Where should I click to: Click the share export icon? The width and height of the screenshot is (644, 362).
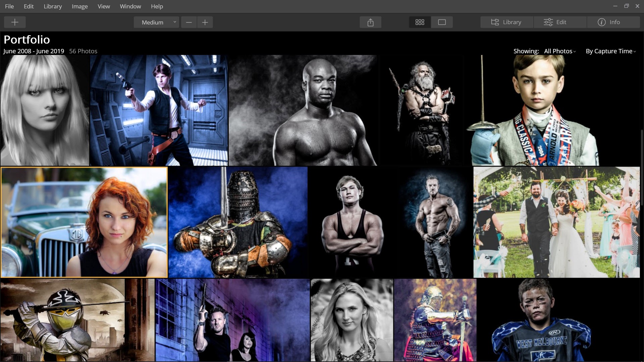point(370,22)
